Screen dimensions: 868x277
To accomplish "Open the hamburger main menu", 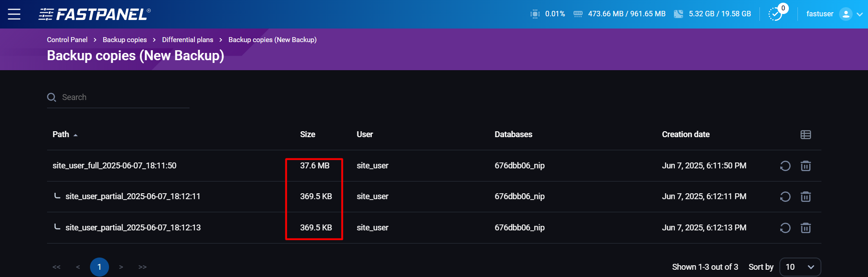I will tap(14, 14).
